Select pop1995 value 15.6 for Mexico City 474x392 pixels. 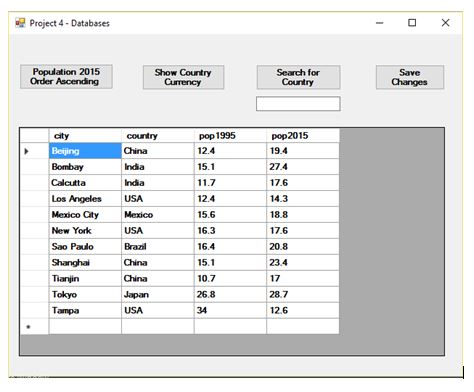230,215
